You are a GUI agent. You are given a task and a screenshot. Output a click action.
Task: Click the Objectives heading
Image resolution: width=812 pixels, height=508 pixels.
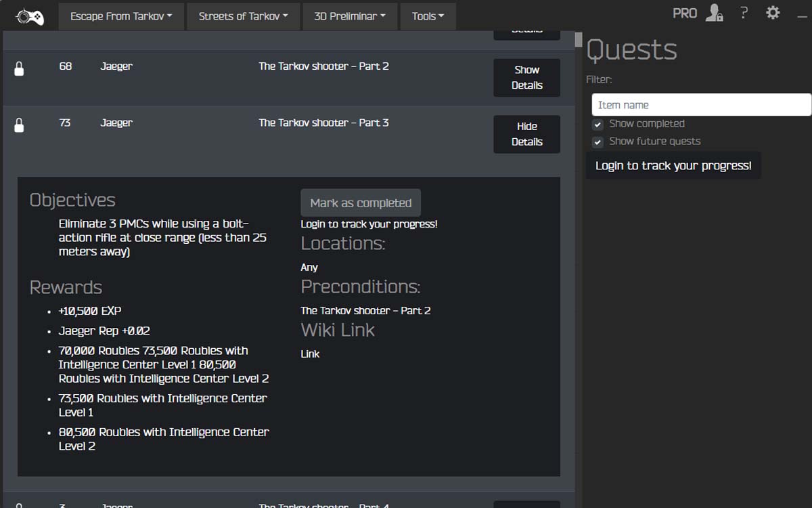(72, 200)
